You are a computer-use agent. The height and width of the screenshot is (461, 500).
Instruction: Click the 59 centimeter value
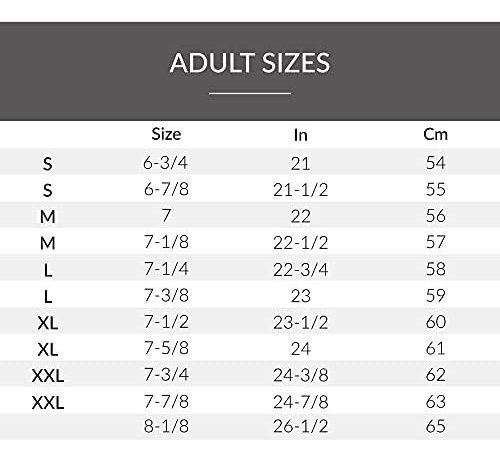(435, 295)
